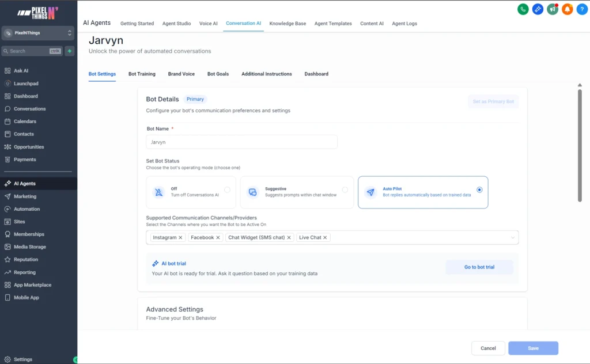Viewport: 590px width, 364px height.
Task: Click the Reporting trend sidebar icon
Action: click(x=7, y=272)
